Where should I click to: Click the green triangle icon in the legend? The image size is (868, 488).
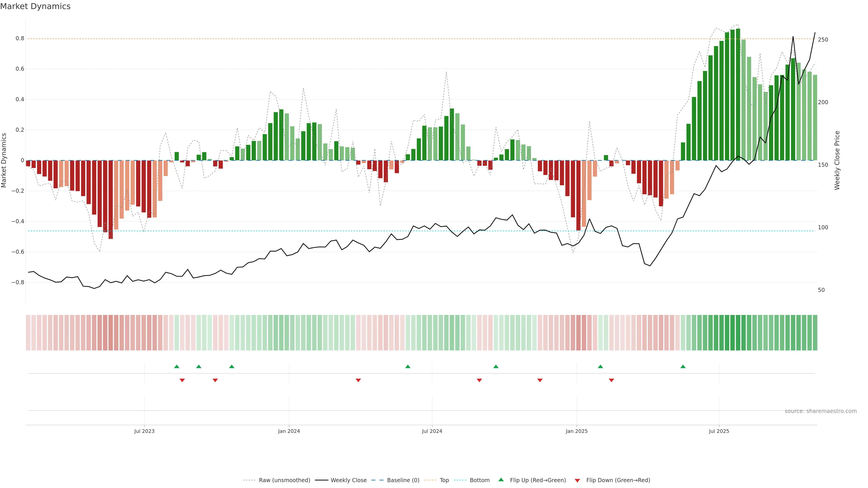(501, 480)
